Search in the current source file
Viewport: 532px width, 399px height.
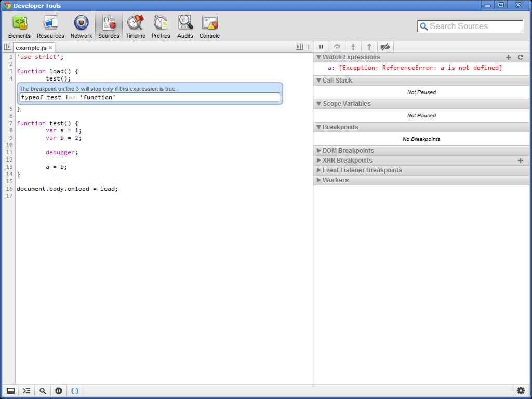(43, 391)
